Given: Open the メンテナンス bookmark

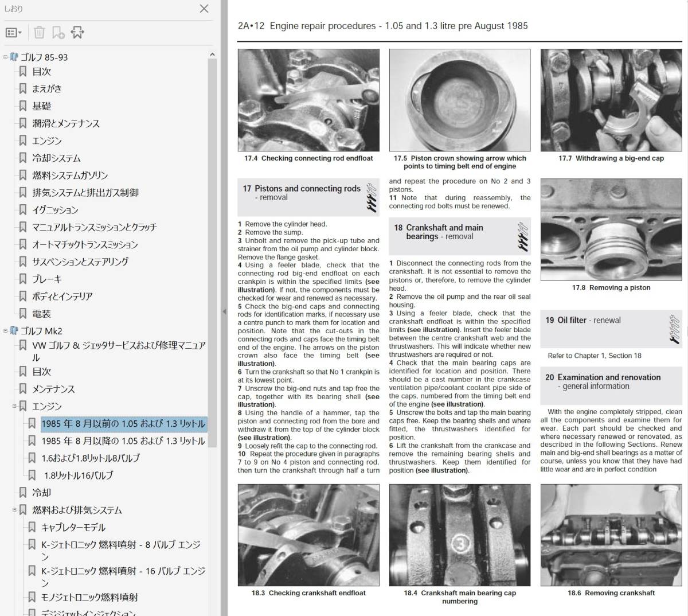Looking at the screenshot, I should pos(53,389).
